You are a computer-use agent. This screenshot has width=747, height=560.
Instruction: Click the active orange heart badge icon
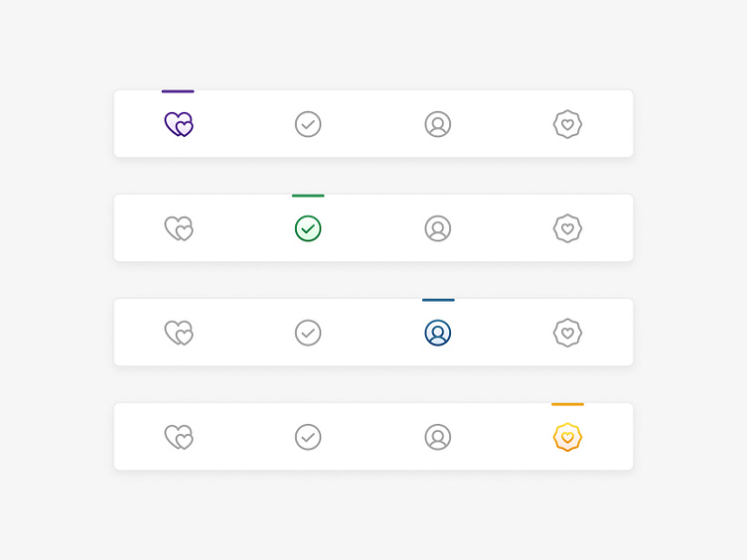[567, 437]
